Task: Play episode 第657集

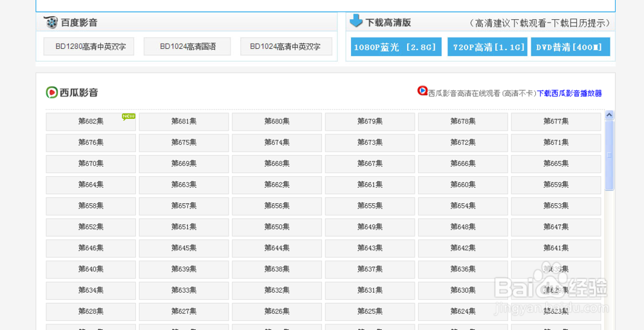Action: (184, 206)
